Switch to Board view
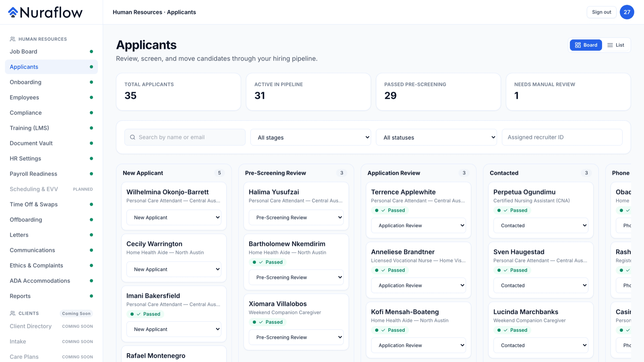The image size is (644, 362). 586,45
